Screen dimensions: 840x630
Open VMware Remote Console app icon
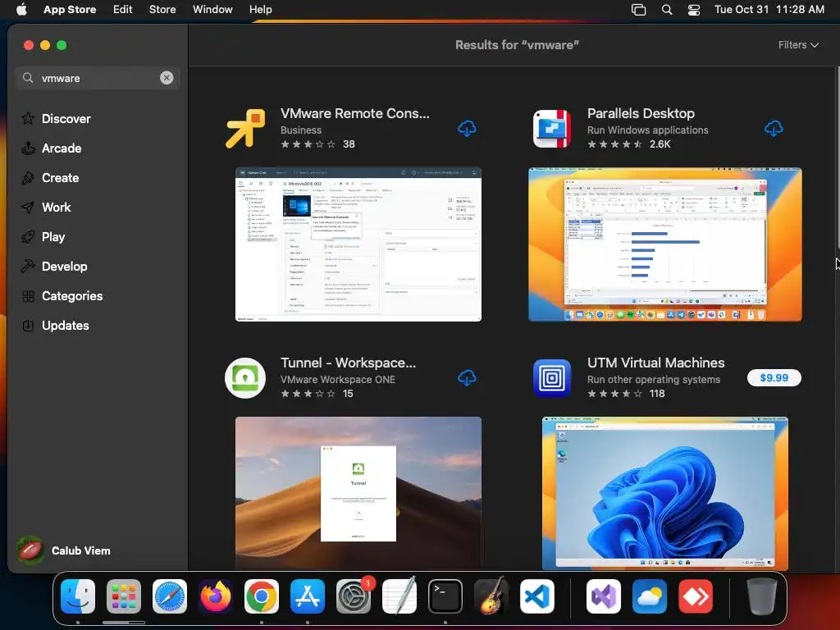pyautogui.click(x=245, y=129)
